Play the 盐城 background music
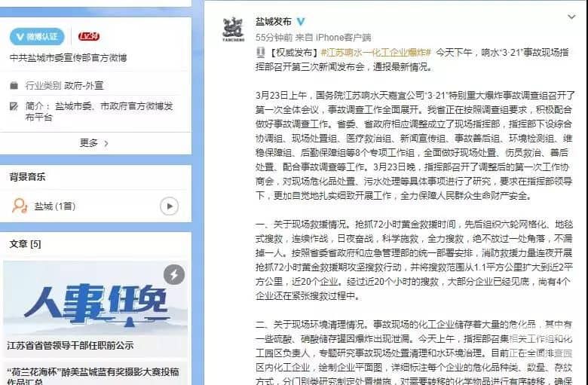The width and height of the screenshot is (588, 385). point(169,206)
